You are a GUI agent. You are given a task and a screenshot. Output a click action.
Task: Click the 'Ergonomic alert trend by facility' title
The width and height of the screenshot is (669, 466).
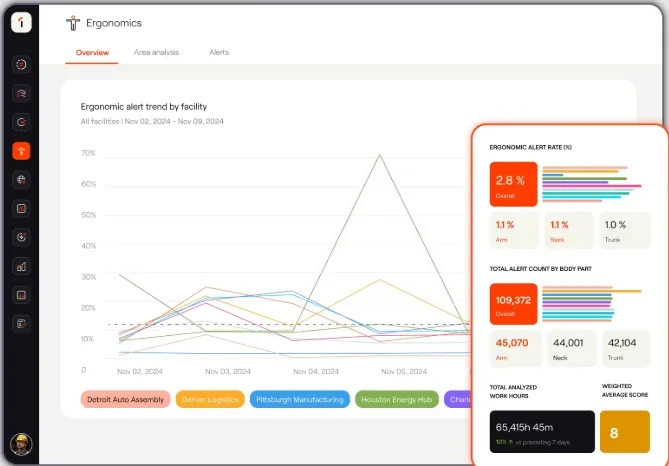(144, 107)
